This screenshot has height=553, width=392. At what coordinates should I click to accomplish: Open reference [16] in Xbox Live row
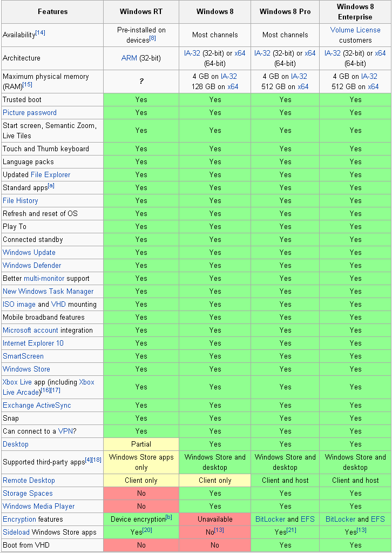(45, 390)
